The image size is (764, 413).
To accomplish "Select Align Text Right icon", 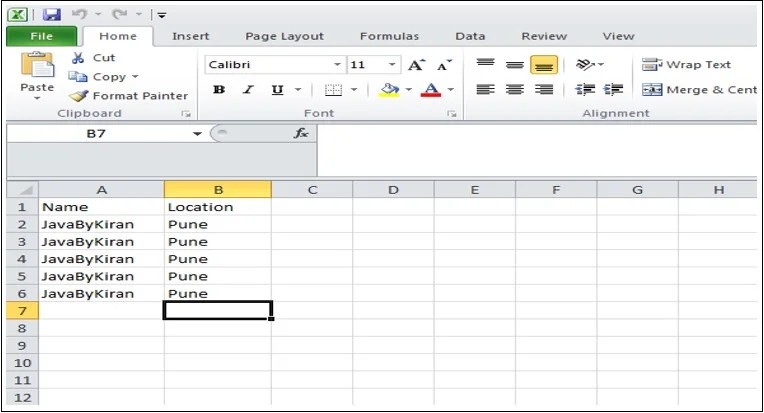I will 544,90.
